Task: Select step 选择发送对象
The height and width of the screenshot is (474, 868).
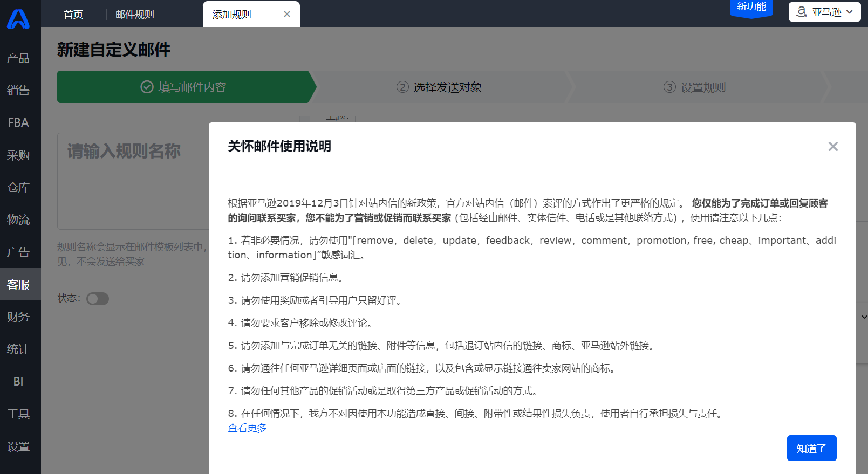Action: pos(439,87)
